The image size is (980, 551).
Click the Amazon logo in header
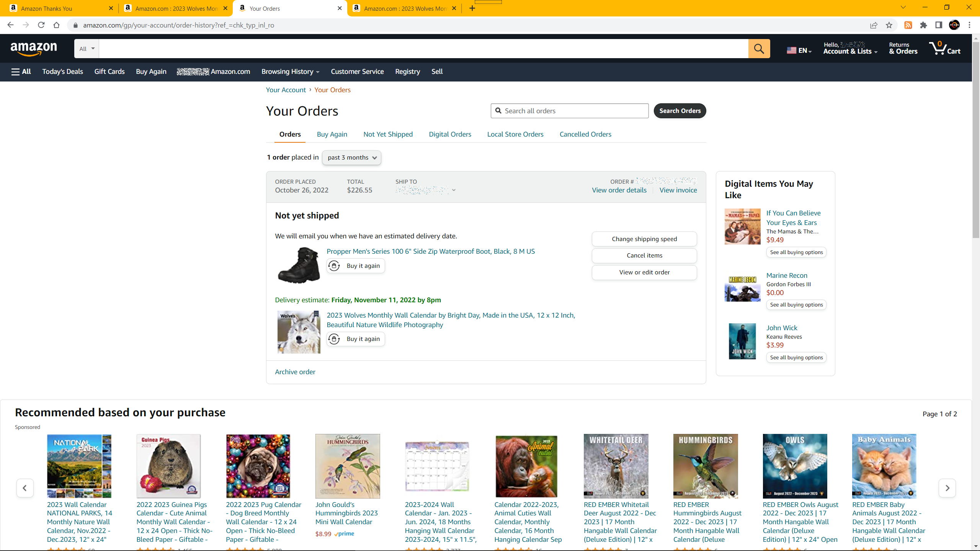click(x=34, y=49)
